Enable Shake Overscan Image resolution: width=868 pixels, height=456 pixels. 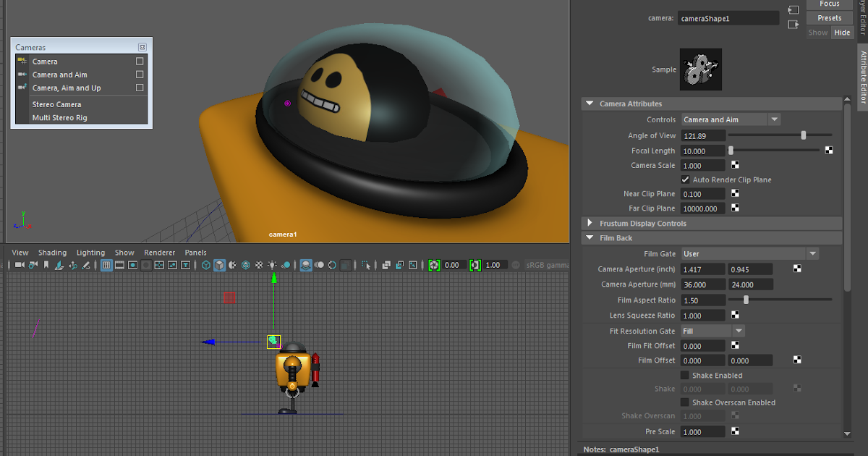(684, 402)
